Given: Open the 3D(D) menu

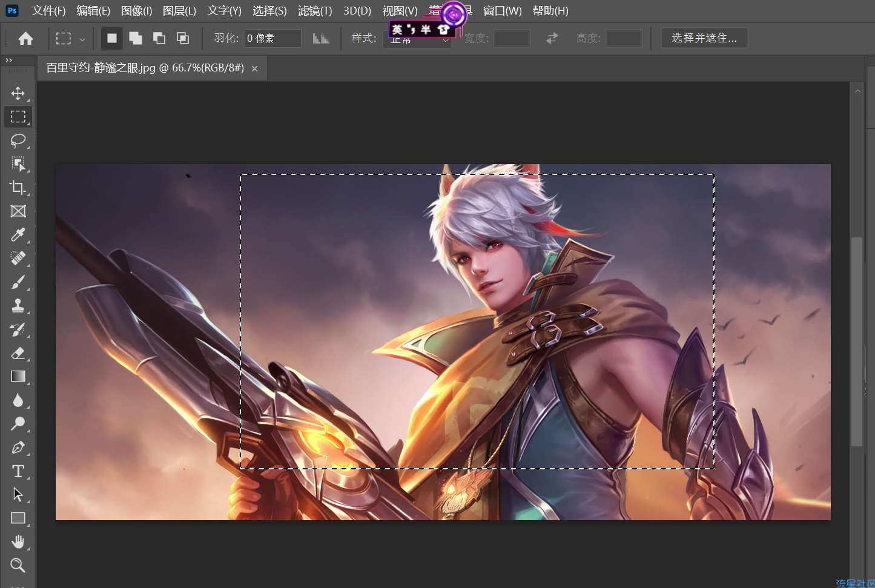Looking at the screenshot, I should (357, 11).
